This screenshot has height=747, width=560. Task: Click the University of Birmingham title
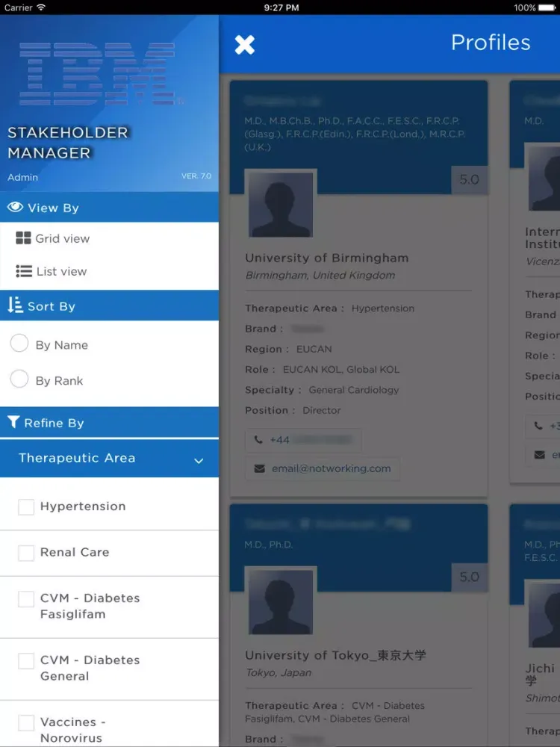tap(327, 258)
